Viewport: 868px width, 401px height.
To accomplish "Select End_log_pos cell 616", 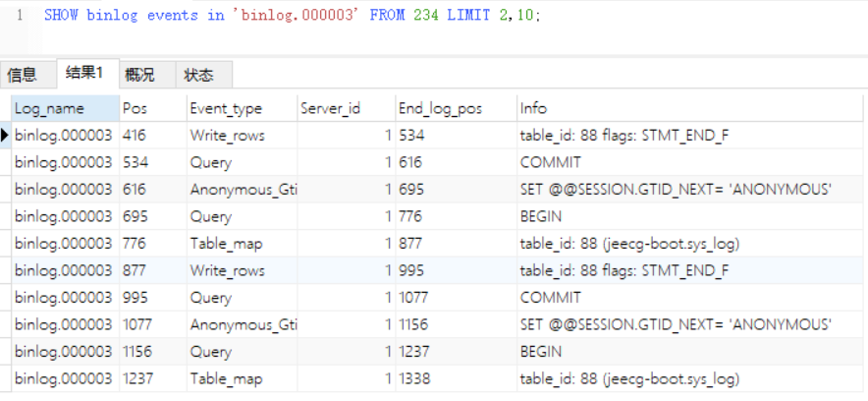I will [x=457, y=162].
